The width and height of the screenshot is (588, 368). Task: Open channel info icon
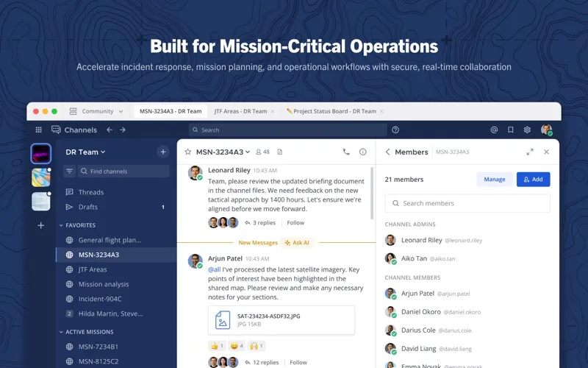[x=362, y=152]
